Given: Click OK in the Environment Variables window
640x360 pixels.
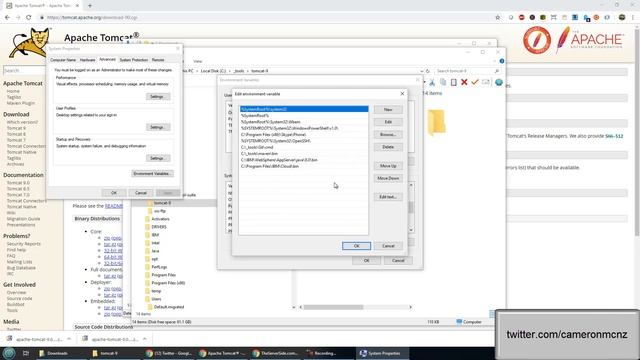Looking at the screenshot, I should coord(366,260).
